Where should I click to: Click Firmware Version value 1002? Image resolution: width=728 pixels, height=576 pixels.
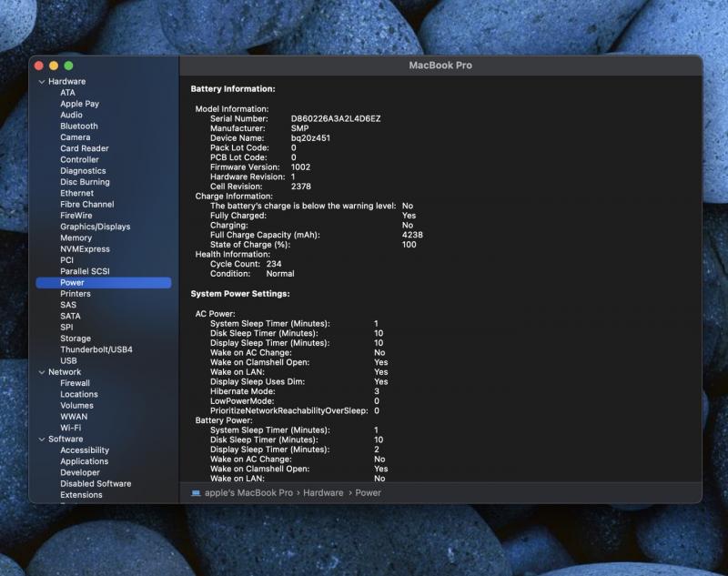(x=300, y=167)
